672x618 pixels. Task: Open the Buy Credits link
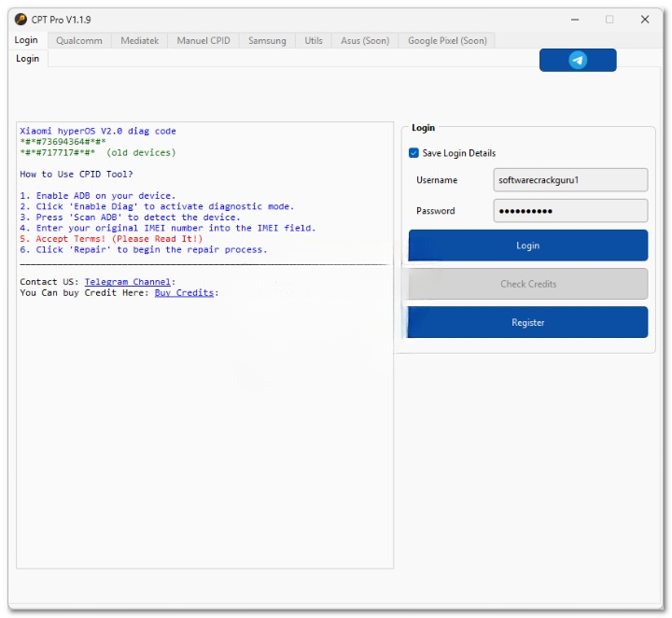184,292
